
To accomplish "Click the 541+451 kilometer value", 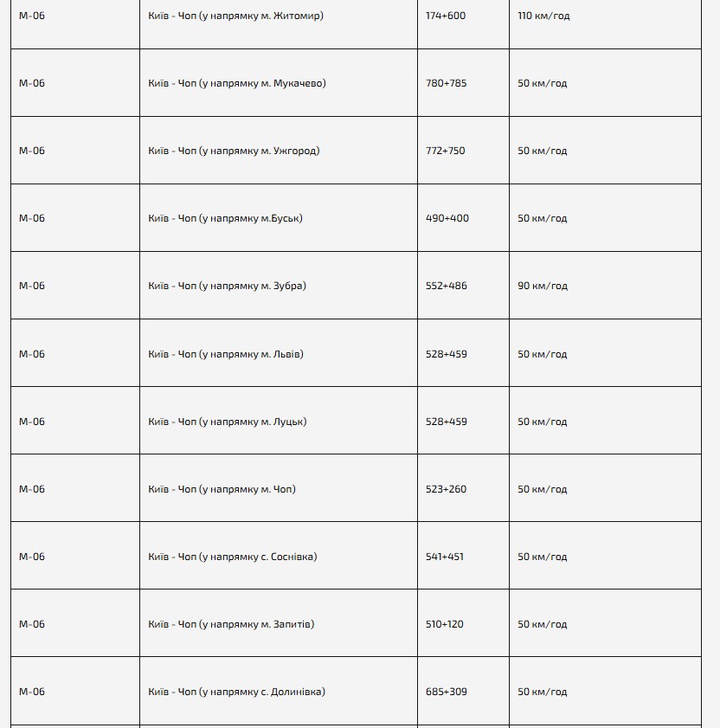I will click(x=445, y=557).
